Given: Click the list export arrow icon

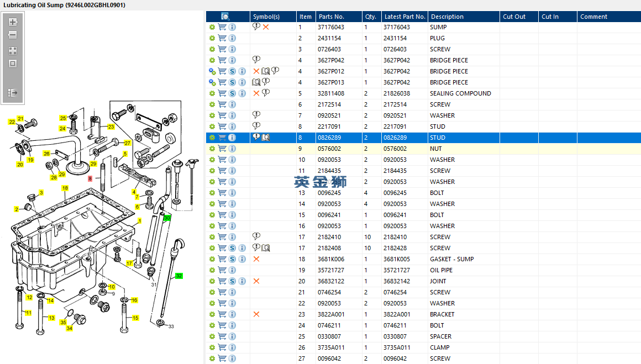Looking at the screenshot, I should click(x=13, y=93).
